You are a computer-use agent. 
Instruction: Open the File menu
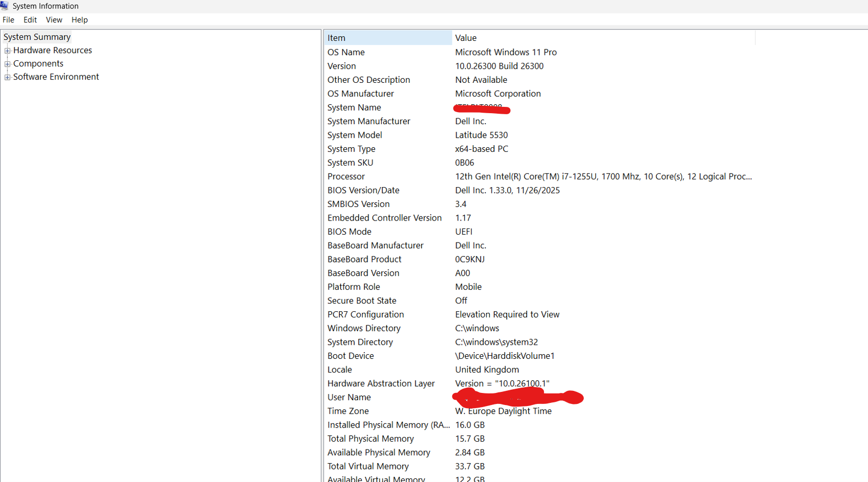[8, 20]
